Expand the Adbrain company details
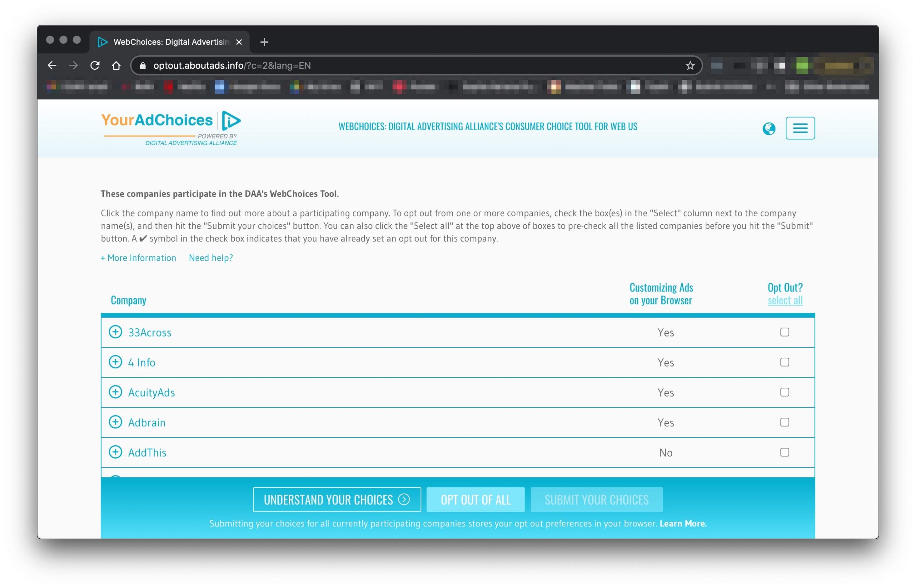 tap(115, 422)
